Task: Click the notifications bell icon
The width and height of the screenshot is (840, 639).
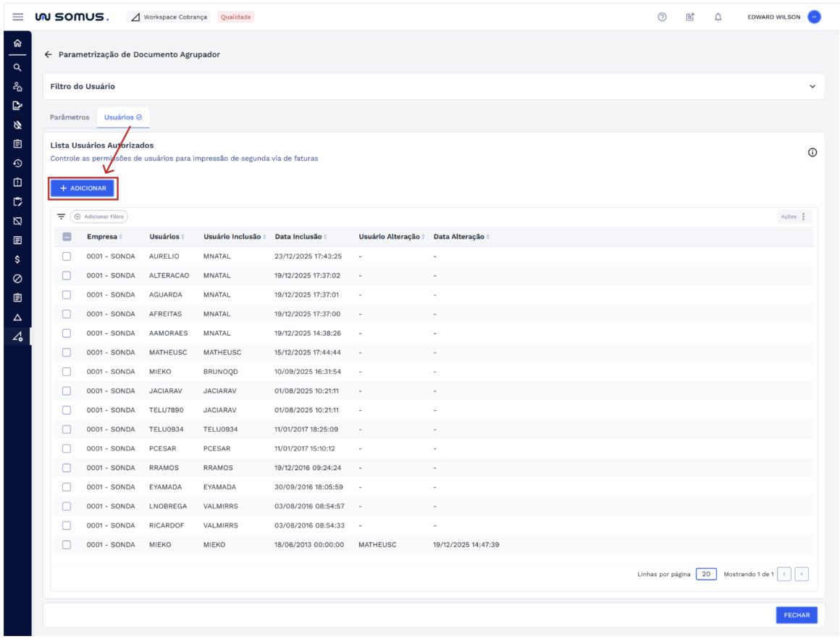Action: pyautogui.click(x=718, y=17)
